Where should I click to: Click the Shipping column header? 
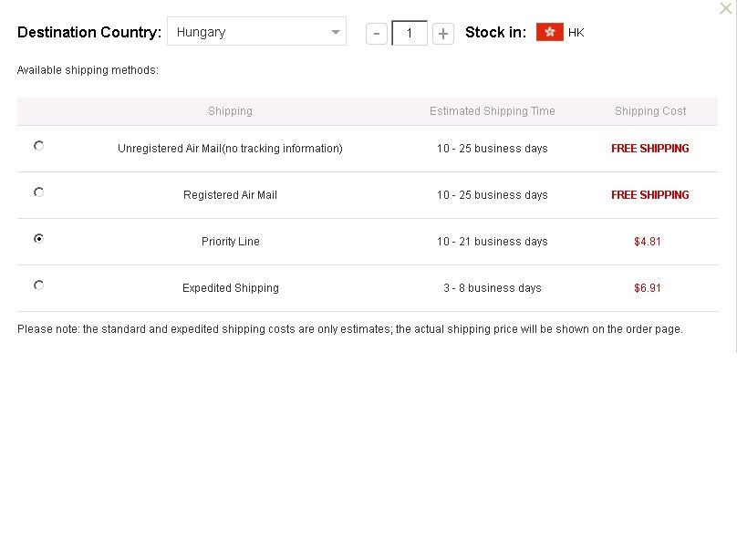pyautogui.click(x=230, y=111)
